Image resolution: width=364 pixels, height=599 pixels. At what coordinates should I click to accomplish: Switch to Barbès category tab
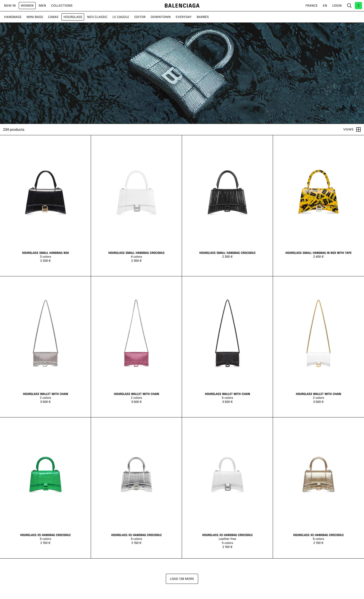[x=203, y=17]
